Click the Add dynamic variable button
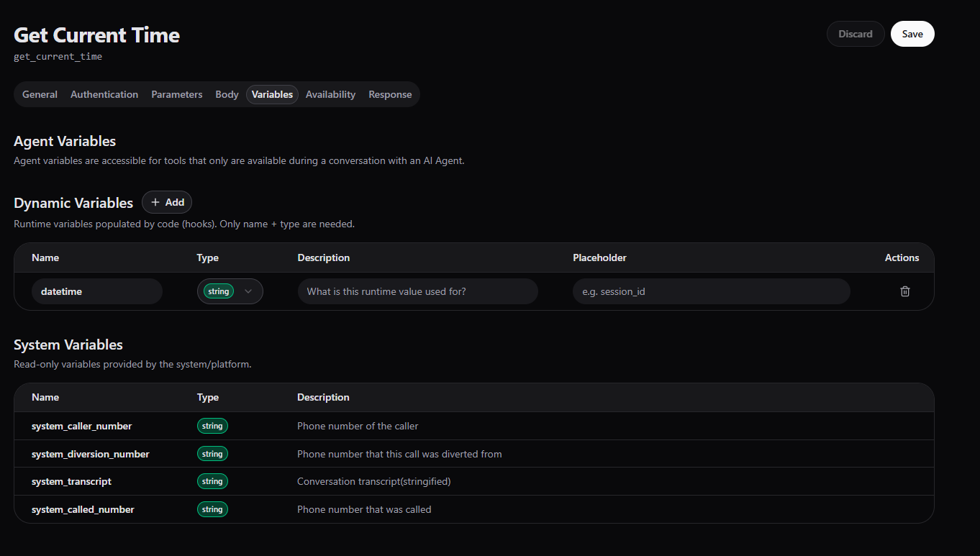Image resolution: width=980 pixels, height=556 pixels. pyautogui.click(x=167, y=202)
